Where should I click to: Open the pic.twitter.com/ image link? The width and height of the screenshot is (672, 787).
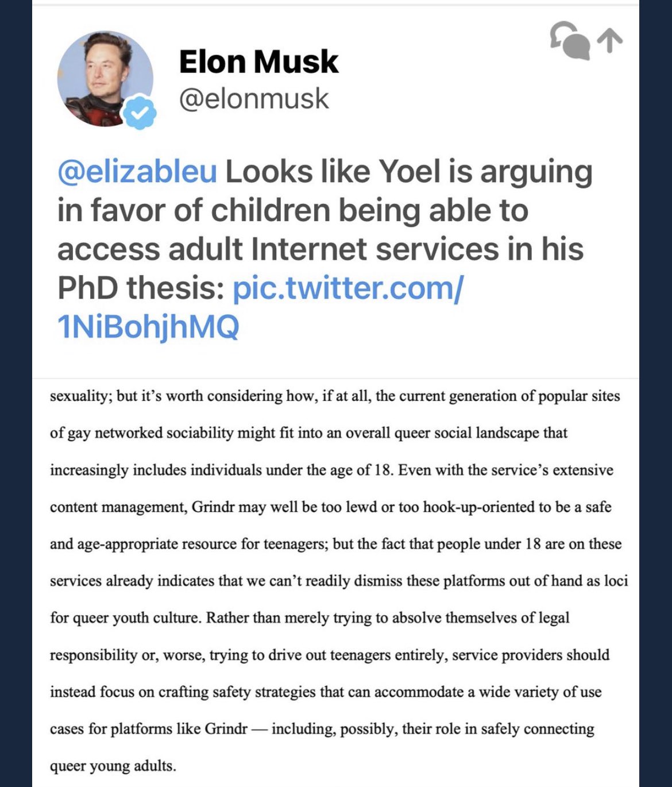coord(347,288)
